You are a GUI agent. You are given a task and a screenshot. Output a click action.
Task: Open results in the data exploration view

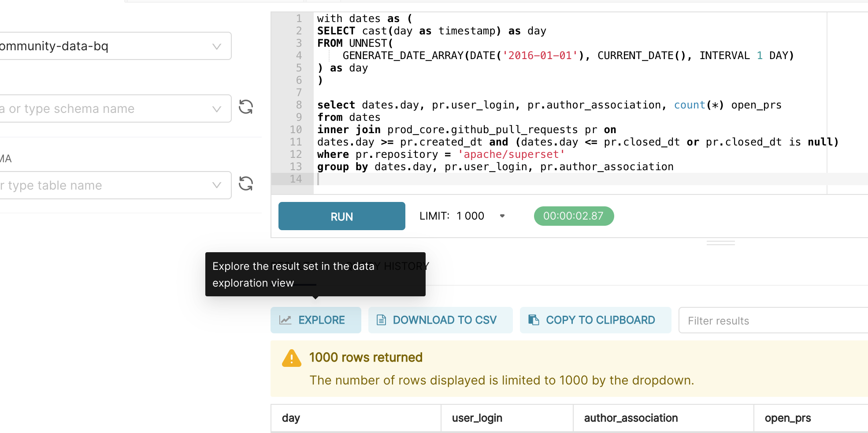(315, 320)
